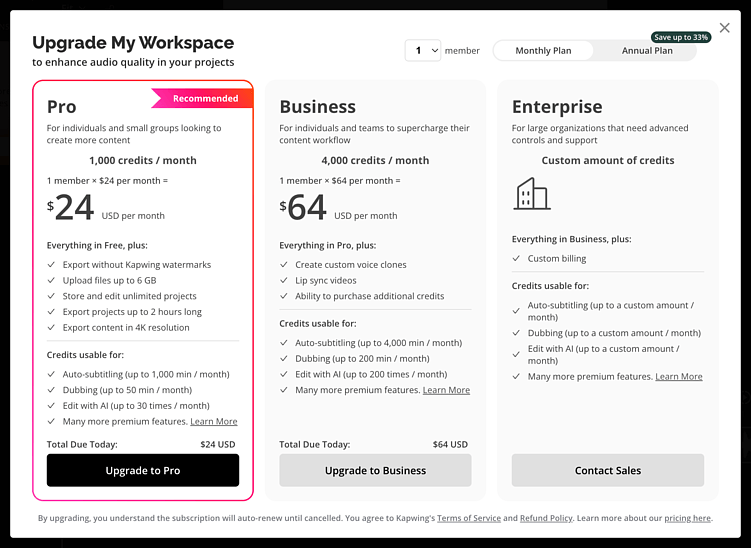Click the Enterprise plan heading
This screenshot has height=548, width=751.
557,107
